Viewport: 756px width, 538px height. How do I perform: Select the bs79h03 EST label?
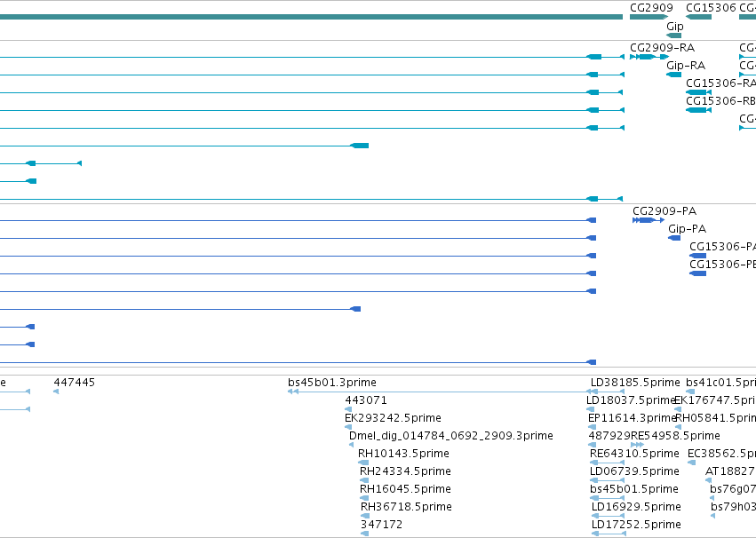point(733,507)
